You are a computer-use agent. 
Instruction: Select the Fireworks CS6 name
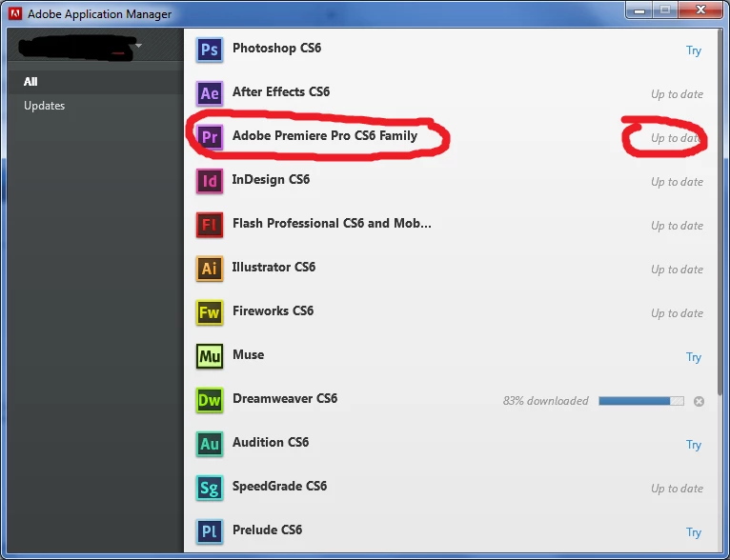coord(273,310)
